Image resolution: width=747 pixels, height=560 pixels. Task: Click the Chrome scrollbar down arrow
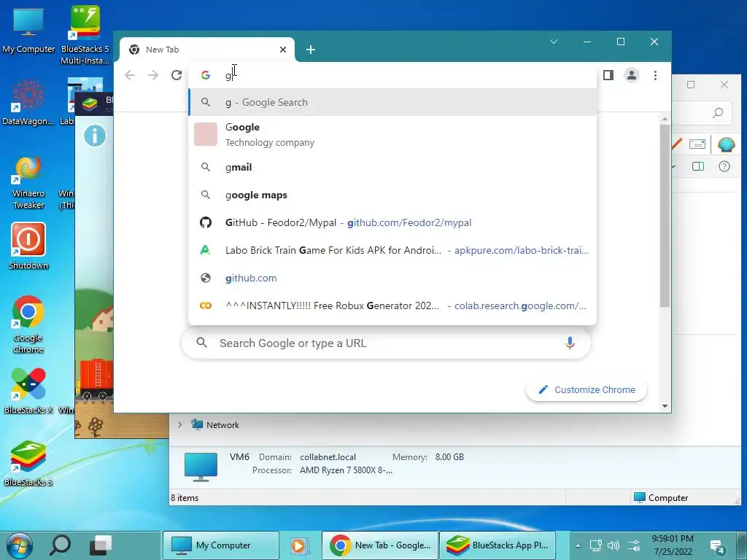tap(665, 406)
